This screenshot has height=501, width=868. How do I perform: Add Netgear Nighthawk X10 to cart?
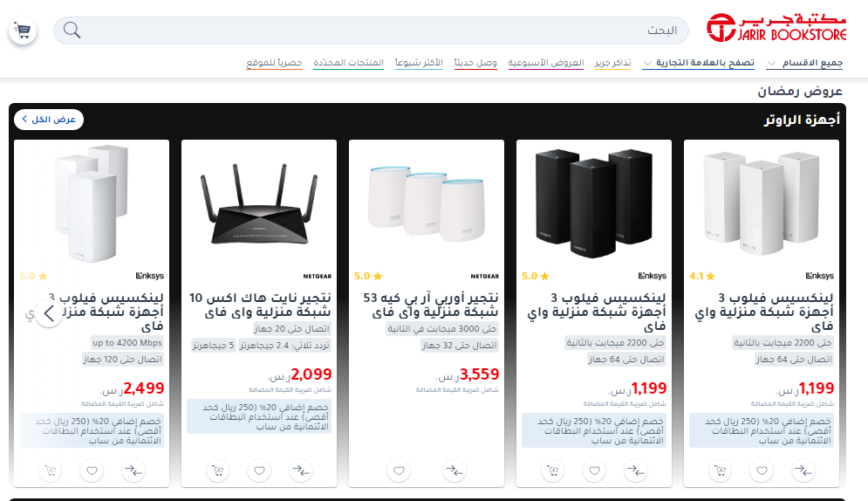(217, 470)
